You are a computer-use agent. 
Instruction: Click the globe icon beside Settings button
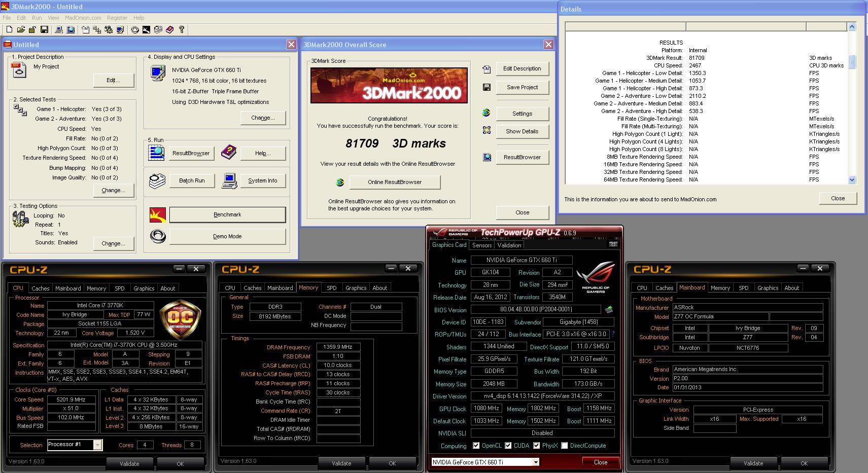pos(486,113)
